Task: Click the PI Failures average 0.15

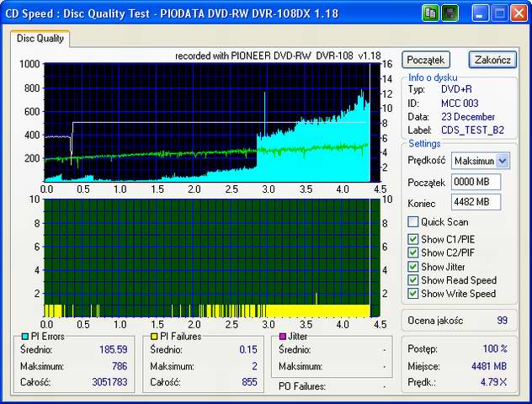Action: coord(248,349)
